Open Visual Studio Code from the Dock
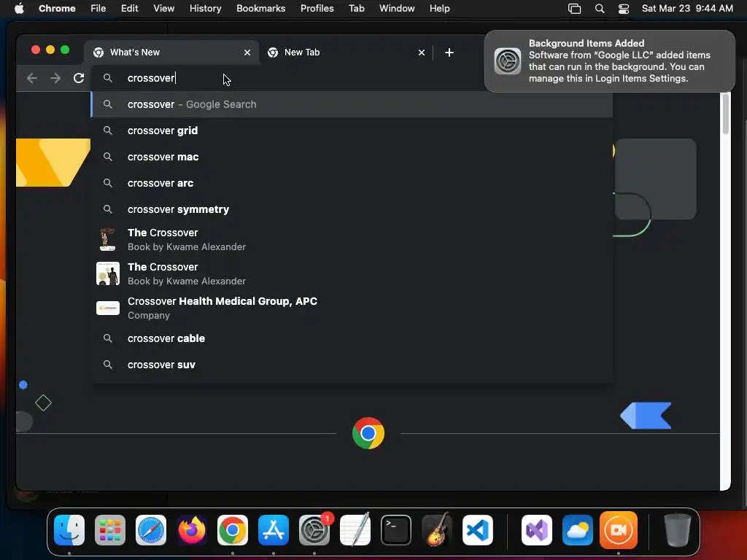The image size is (747, 560). tap(478, 530)
